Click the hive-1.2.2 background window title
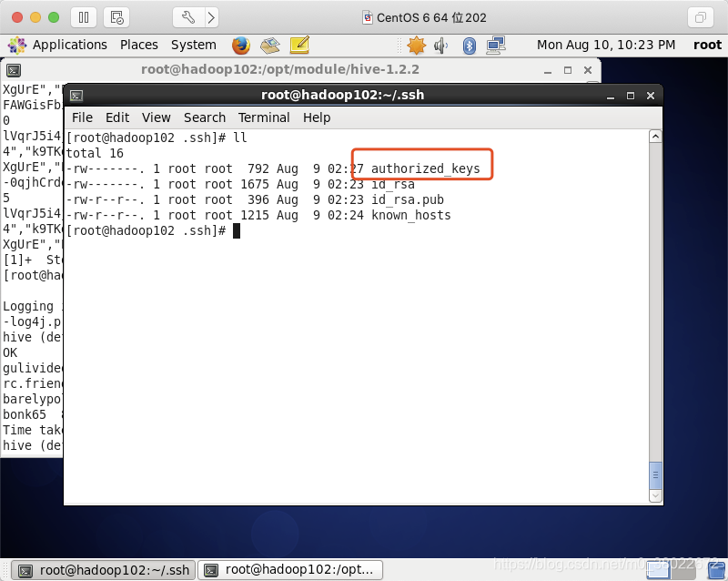728x581 pixels. pos(280,70)
